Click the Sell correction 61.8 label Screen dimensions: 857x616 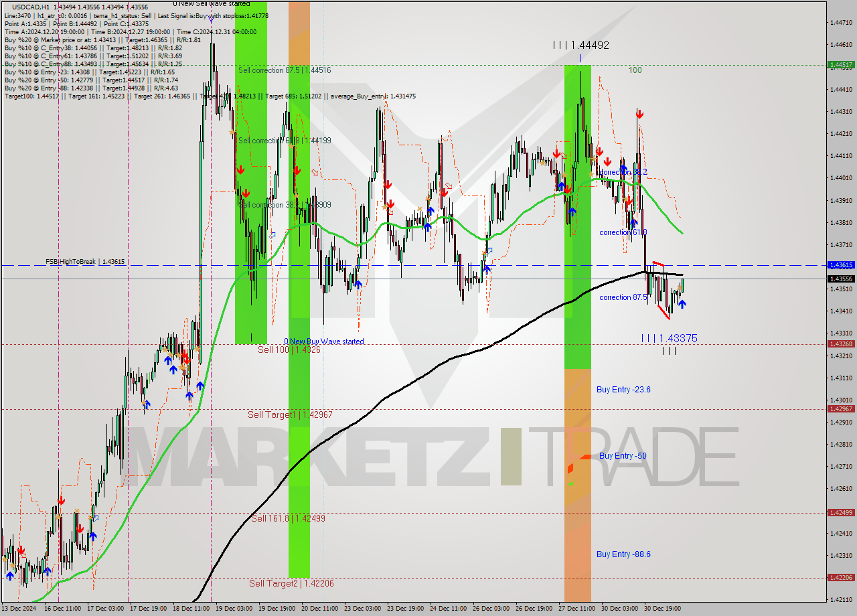pyautogui.click(x=285, y=141)
